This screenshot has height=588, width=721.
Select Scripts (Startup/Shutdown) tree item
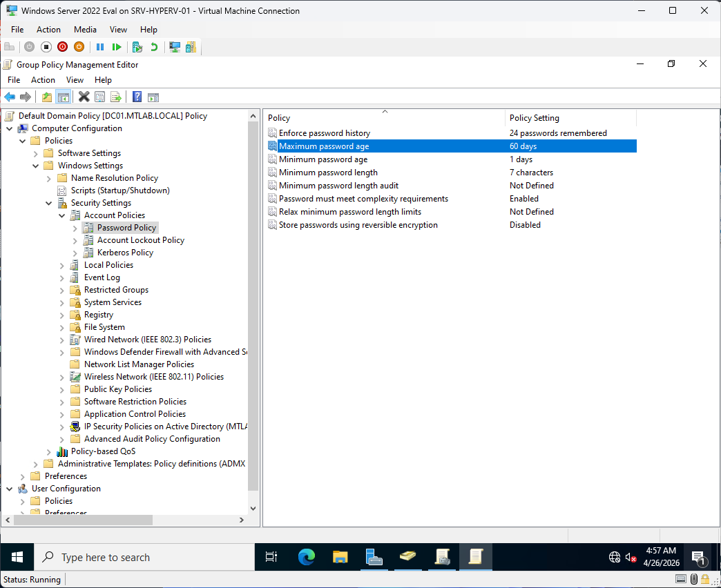tap(120, 190)
